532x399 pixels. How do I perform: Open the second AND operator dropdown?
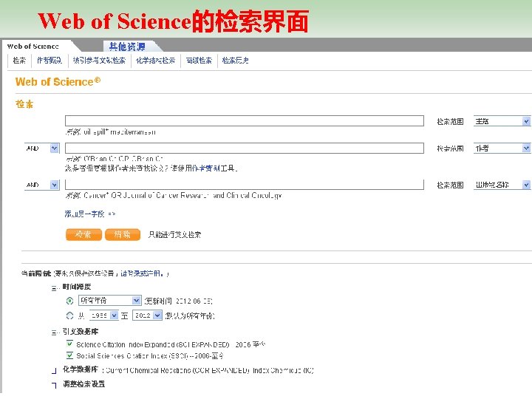41,185
